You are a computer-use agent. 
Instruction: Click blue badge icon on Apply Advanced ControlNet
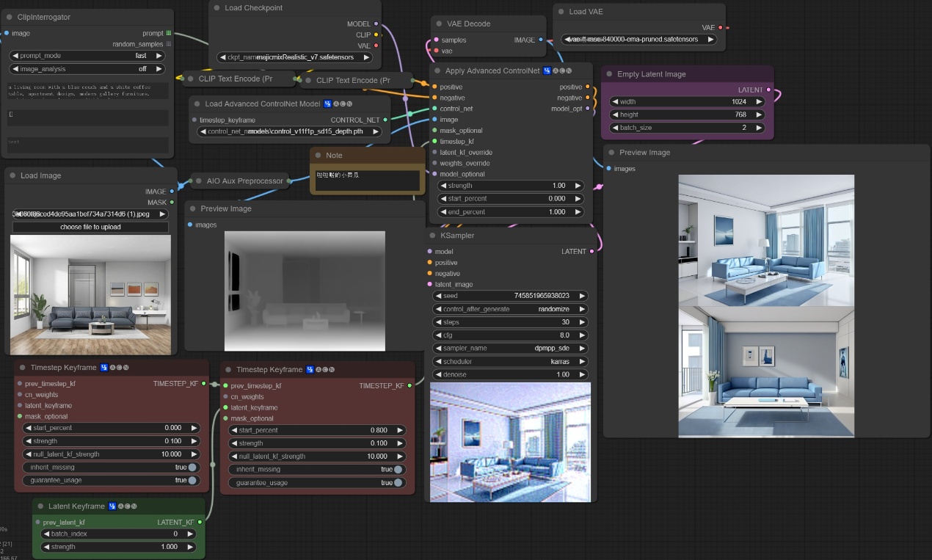(547, 71)
